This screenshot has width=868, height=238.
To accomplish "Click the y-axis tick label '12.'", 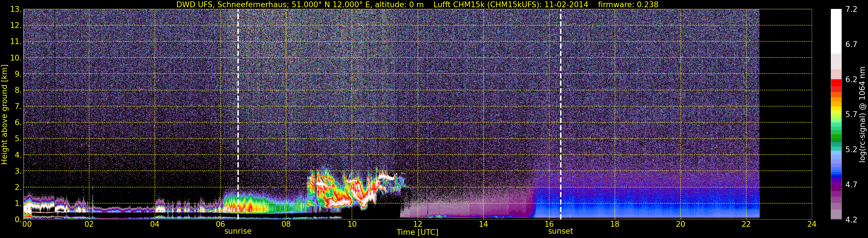I will point(16,25).
